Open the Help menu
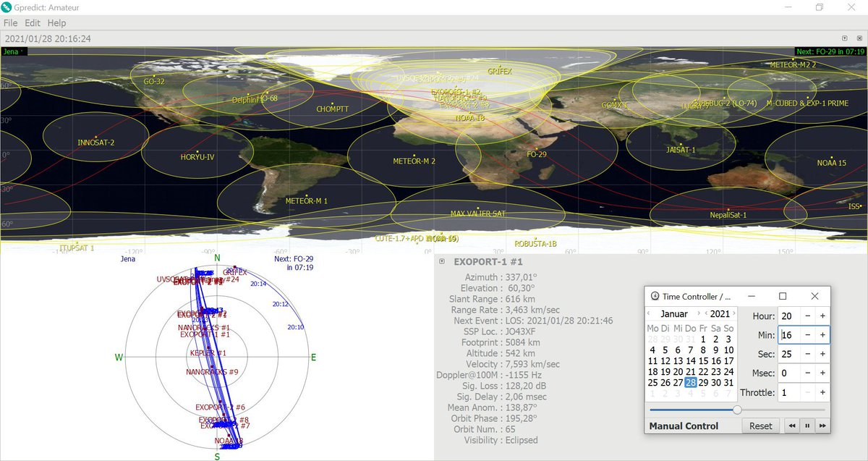 (56, 23)
